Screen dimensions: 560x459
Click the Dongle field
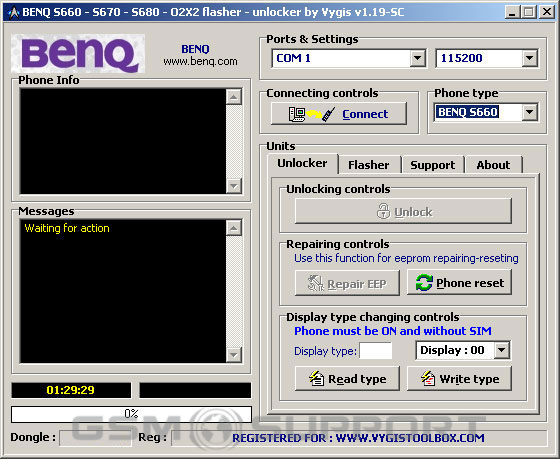[95, 438]
